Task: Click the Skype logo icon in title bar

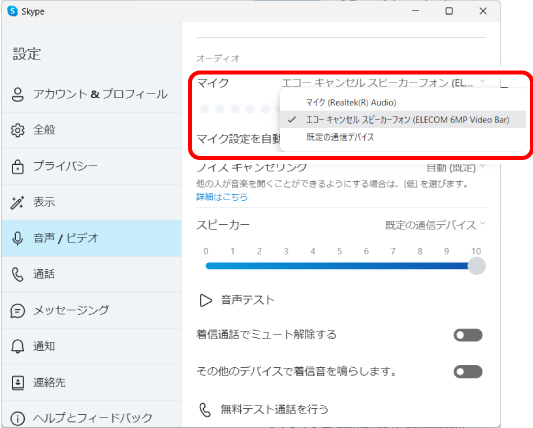Action: point(12,11)
